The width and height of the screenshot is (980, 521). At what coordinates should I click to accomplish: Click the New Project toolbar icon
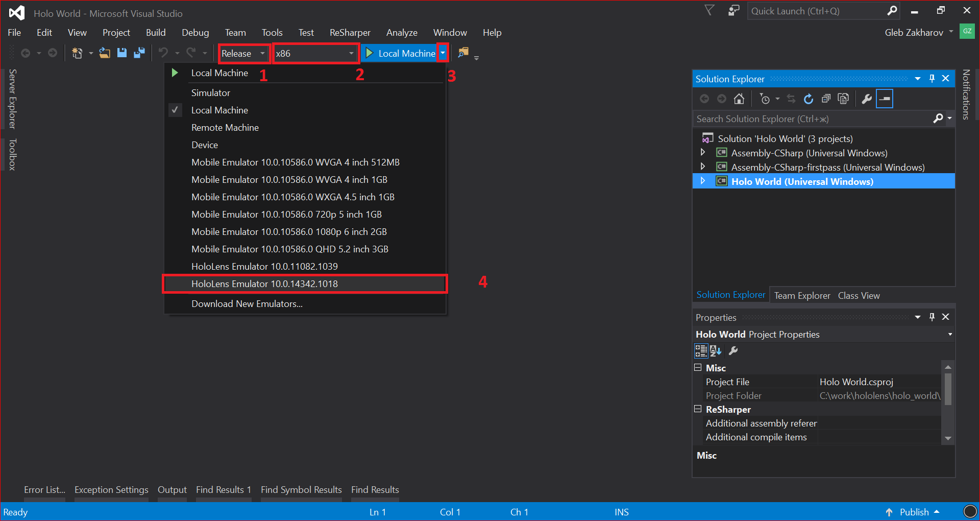(77, 53)
